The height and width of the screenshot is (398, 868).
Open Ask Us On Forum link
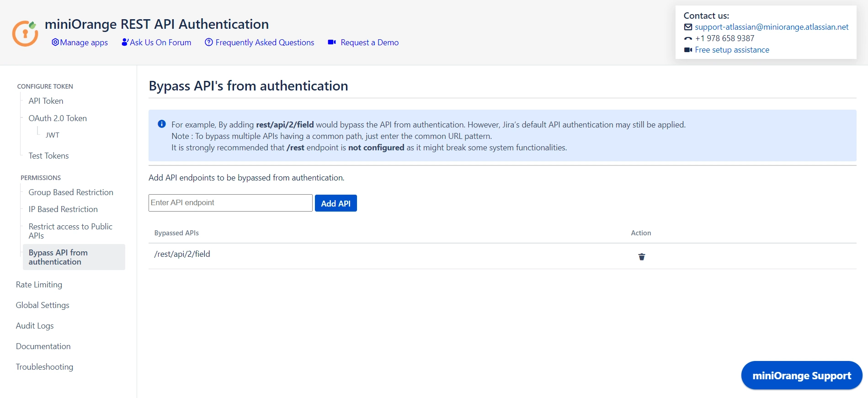tap(160, 42)
